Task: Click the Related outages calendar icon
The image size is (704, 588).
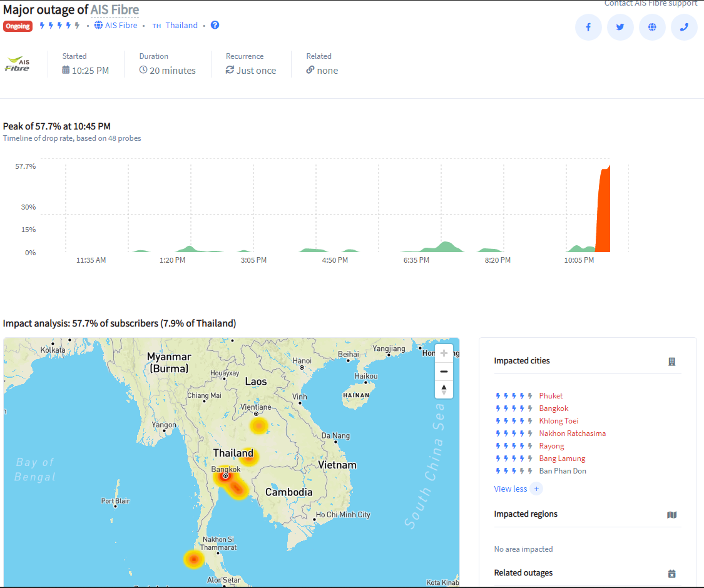Action: (x=671, y=574)
